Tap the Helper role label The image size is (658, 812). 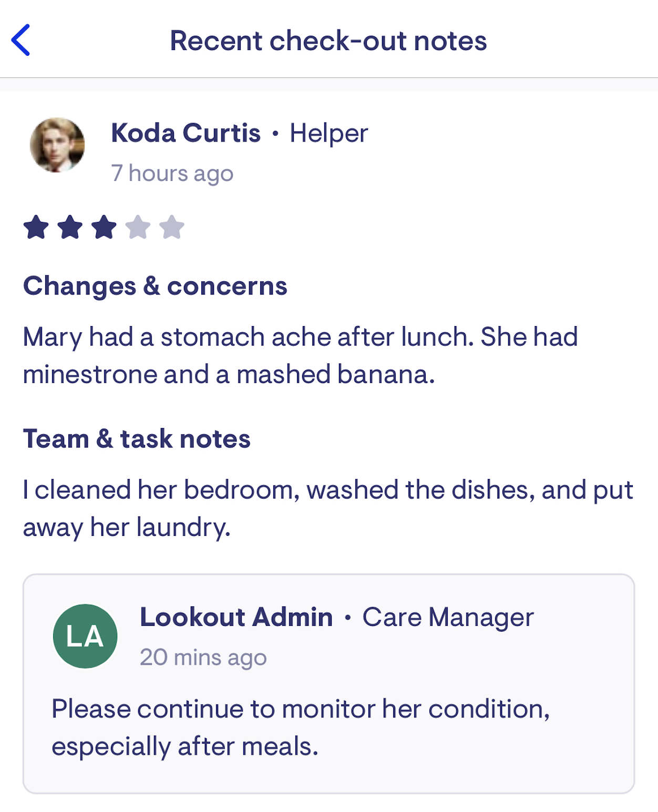(x=329, y=133)
